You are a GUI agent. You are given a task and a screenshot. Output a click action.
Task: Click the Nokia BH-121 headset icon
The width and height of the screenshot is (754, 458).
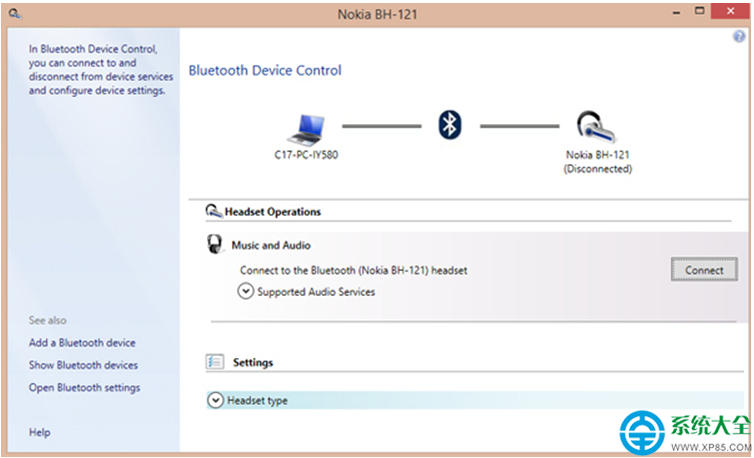(596, 127)
